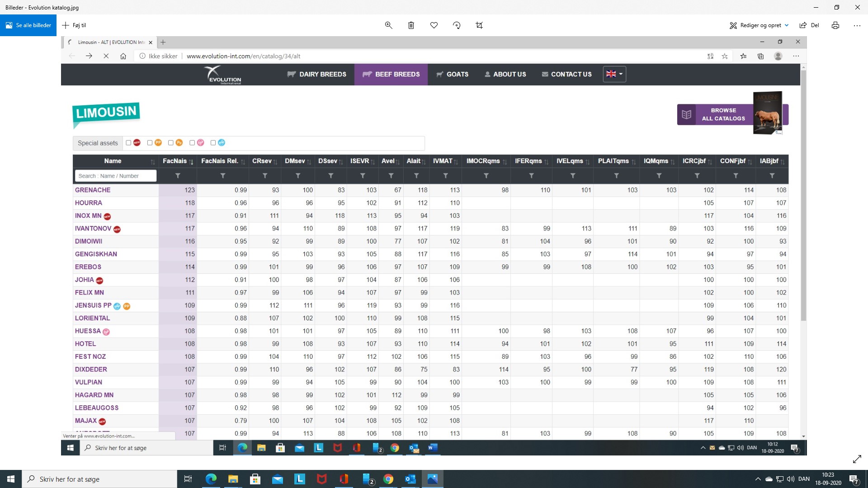Toggle the blue special asset checkbox

pos(213,143)
